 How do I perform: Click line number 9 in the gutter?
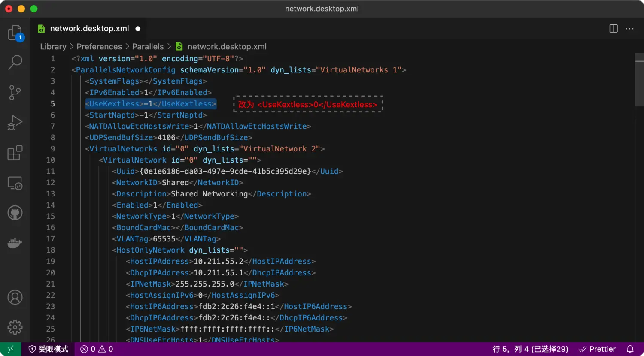[x=53, y=149]
